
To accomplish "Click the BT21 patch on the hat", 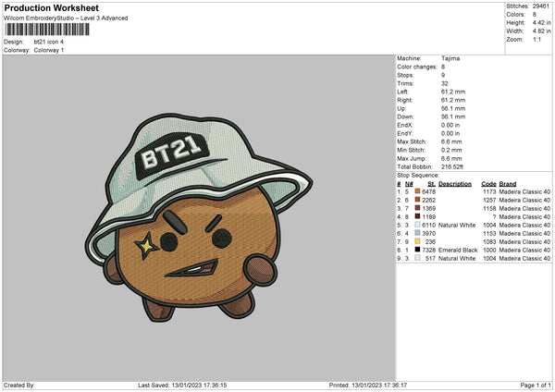I will point(172,155).
